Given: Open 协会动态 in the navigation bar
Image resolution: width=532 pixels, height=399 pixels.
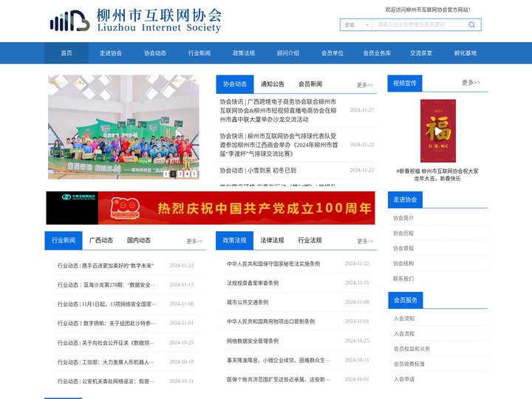Looking at the screenshot, I should [155, 53].
